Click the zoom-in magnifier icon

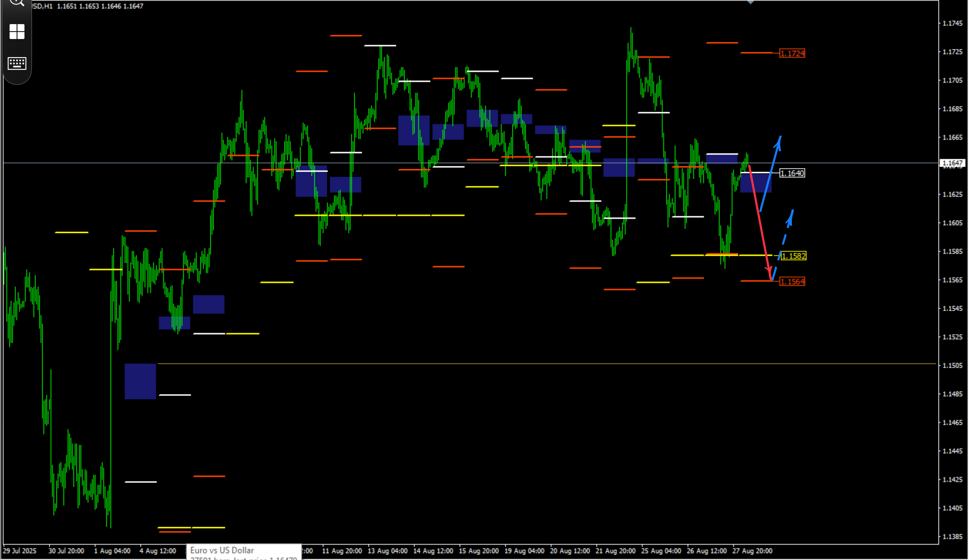[17, 2]
